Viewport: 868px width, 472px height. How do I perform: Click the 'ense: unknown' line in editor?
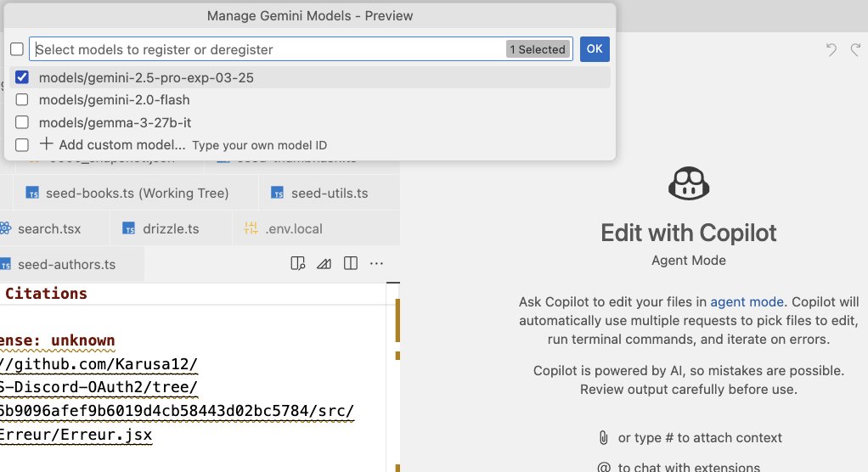point(58,340)
